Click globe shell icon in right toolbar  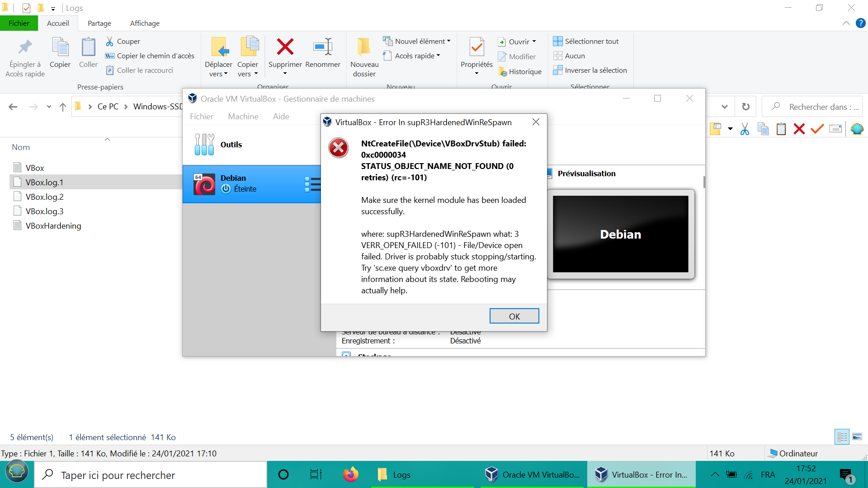pos(857,129)
